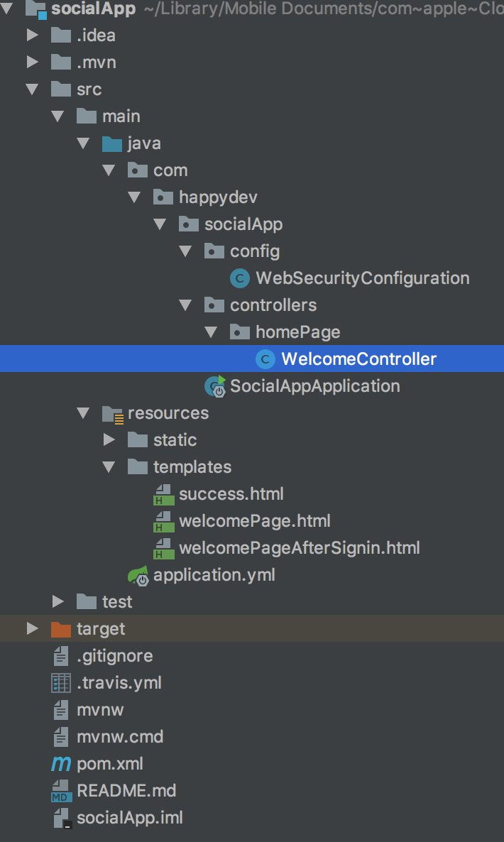Screen dimensions: 504x842
Task: Click the SocialAppApplication Spring Boot run icon
Action: (214, 386)
